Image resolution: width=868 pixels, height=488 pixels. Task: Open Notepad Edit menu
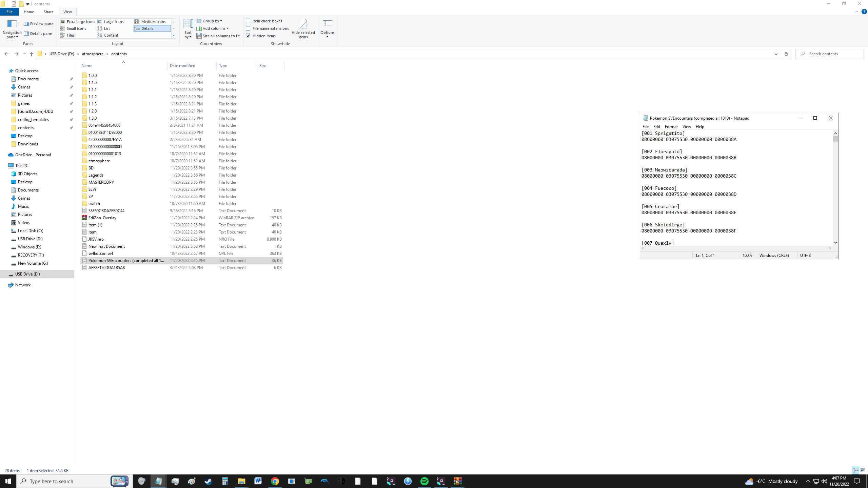[656, 127]
